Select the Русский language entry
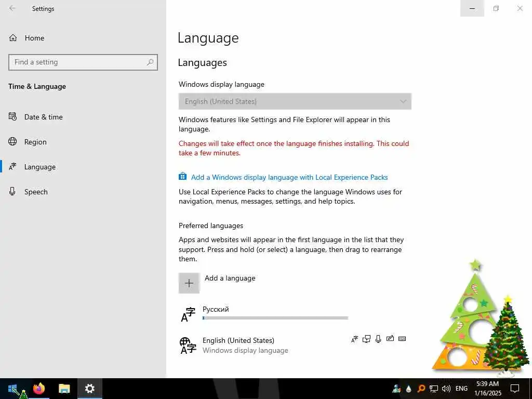This screenshot has height=399, width=532. (x=295, y=313)
